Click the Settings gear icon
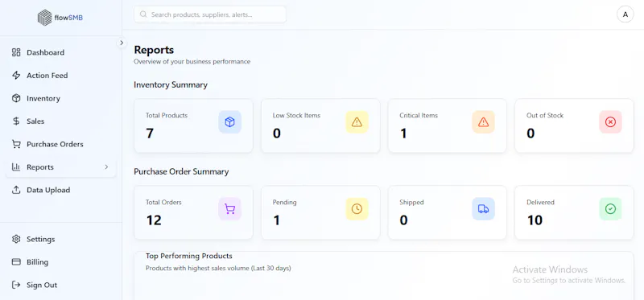 [x=16, y=239]
